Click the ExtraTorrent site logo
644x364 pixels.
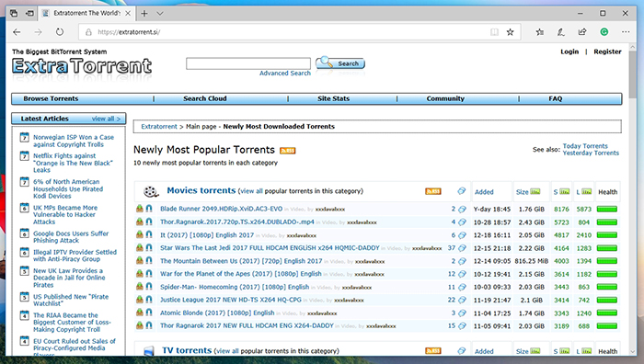[x=82, y=66]
